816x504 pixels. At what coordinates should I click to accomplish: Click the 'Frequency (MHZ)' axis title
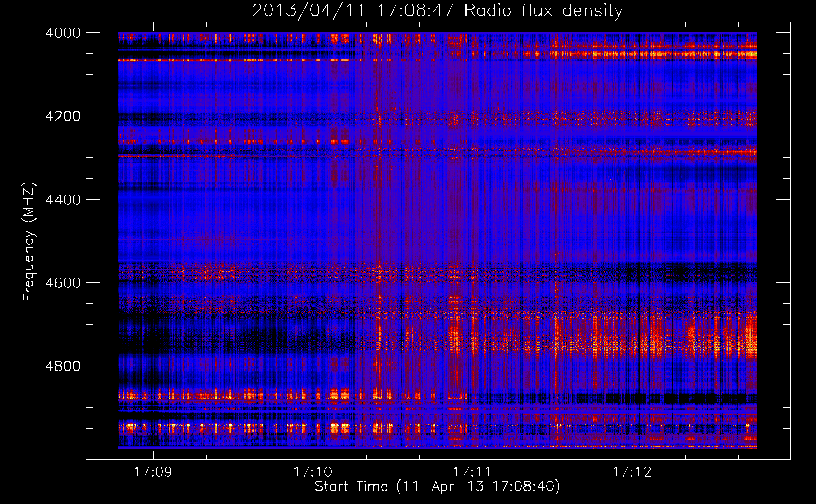pyautogui.click(x=29, y=241)
